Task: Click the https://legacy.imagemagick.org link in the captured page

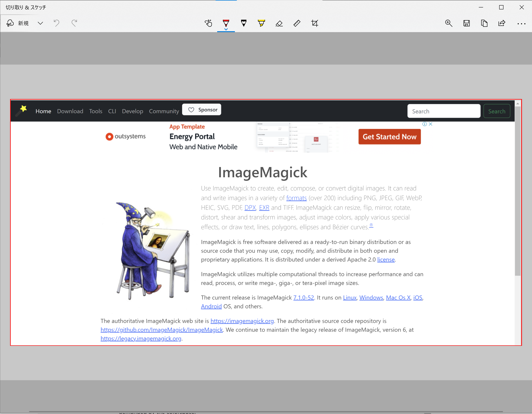Action: (141, 338)
